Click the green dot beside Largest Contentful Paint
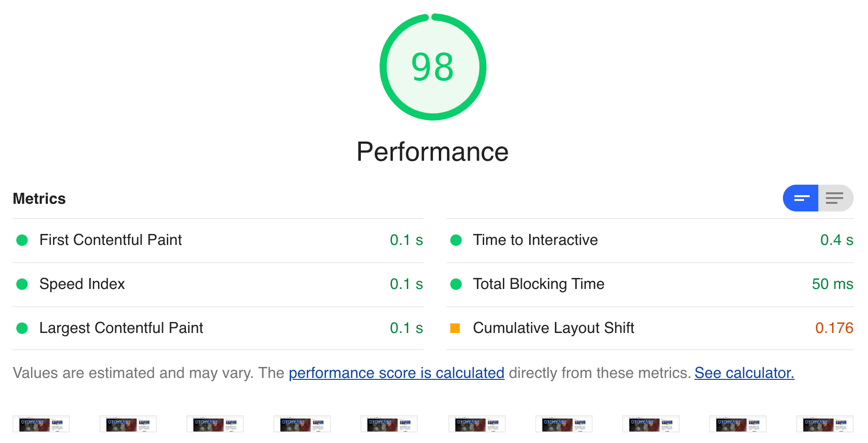This screenshot has height=443, width=868. click(x=22, y=328)
